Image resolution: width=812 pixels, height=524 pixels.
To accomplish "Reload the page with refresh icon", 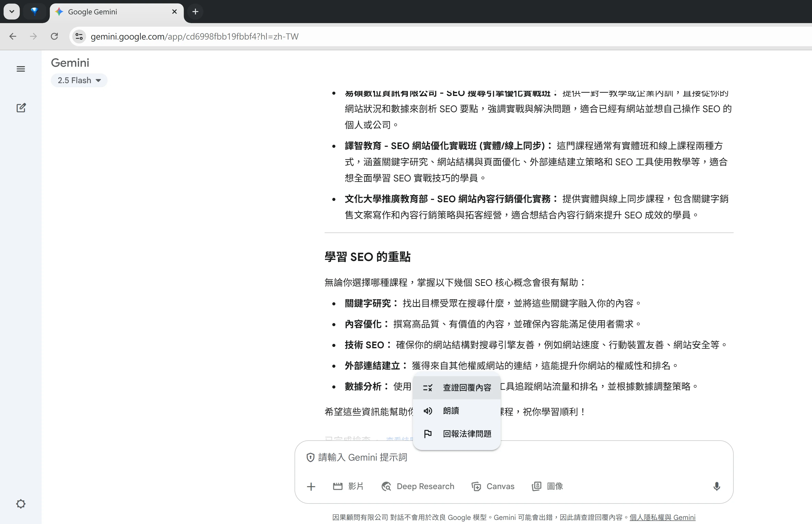I will click(x=54, y=36).
